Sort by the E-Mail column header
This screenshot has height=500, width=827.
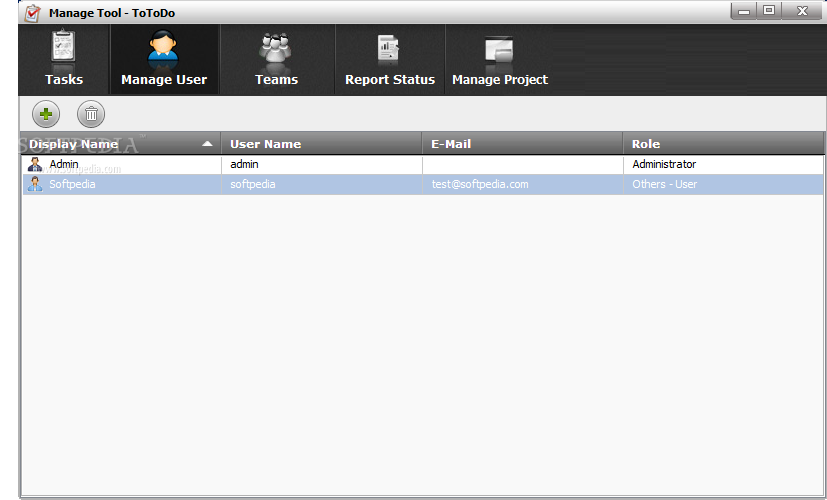(523, 143)
